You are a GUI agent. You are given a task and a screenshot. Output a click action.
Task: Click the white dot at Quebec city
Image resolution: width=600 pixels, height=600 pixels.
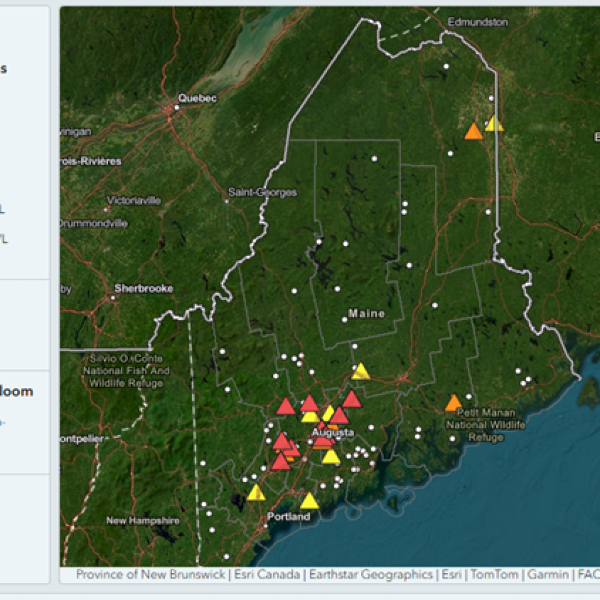point(177,108)
